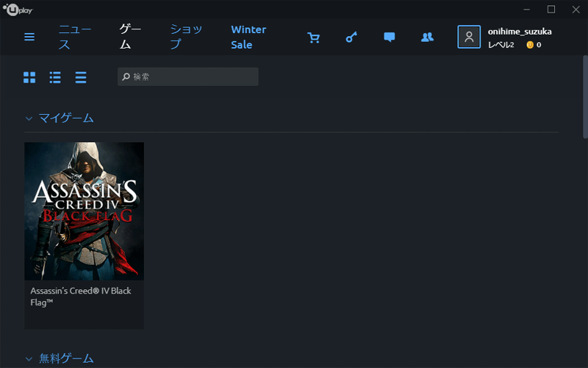588x368 pixels.
Task: Click the key activation icon
Action: [351, 37]
